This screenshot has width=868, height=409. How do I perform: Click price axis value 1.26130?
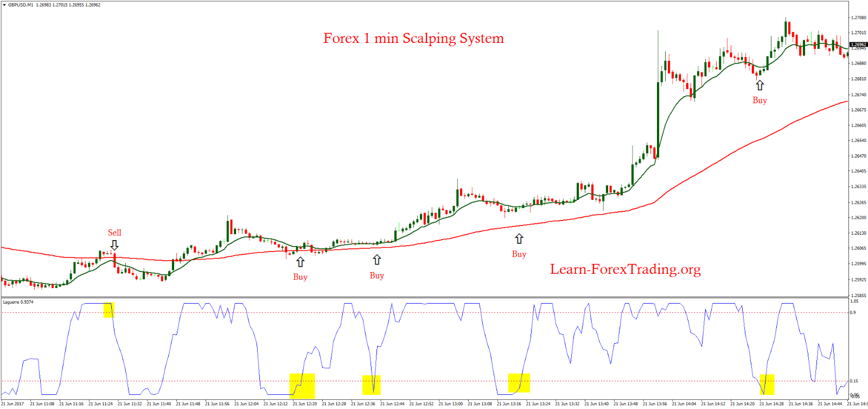[858, 234]
